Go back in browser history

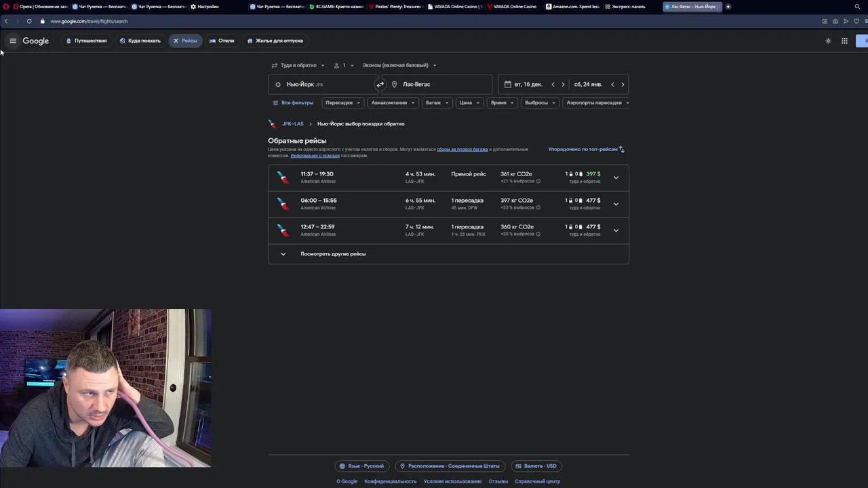pos(6,21)
